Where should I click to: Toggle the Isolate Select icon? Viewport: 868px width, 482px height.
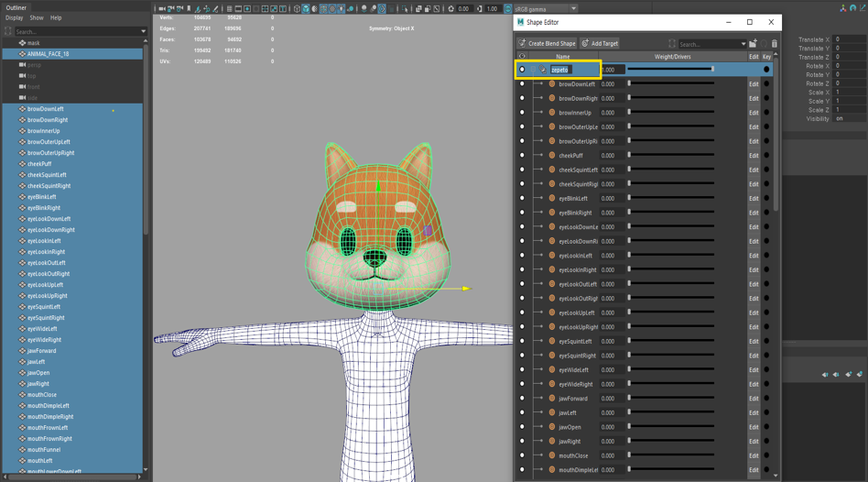coord(405,9)
